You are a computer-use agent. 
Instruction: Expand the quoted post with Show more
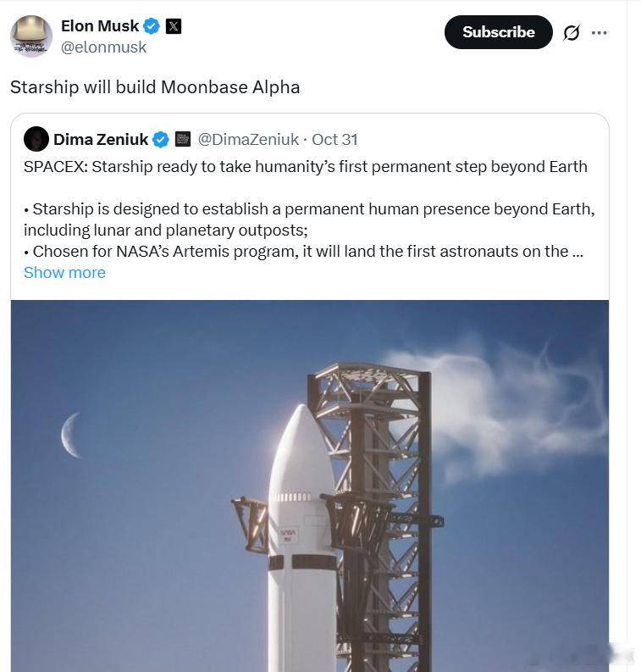(64, 272)
